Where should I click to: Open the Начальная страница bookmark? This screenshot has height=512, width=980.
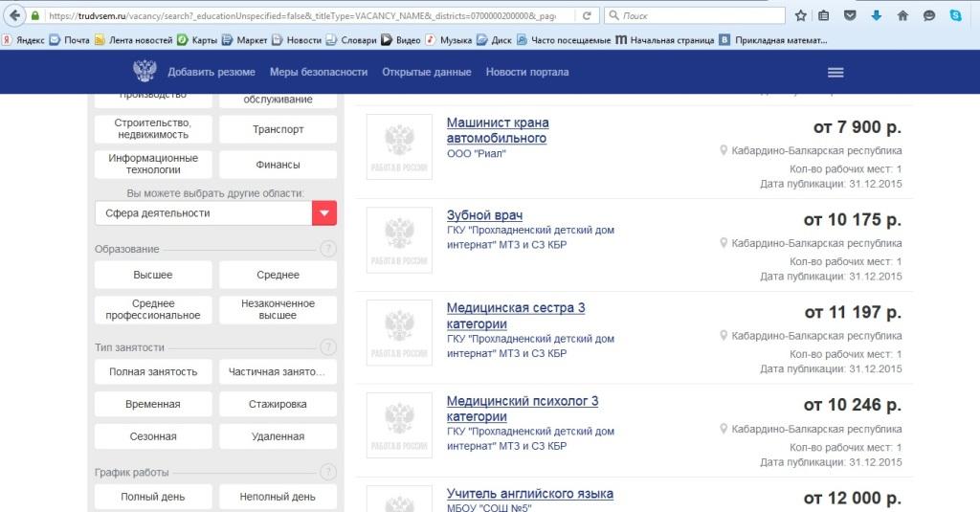tap(665, 40)
